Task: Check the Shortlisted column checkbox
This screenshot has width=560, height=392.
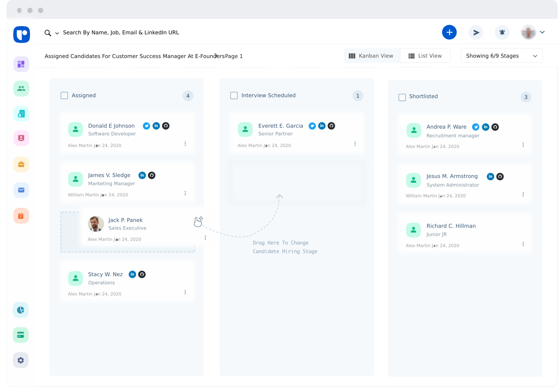Action: click(x=402, y=97)
